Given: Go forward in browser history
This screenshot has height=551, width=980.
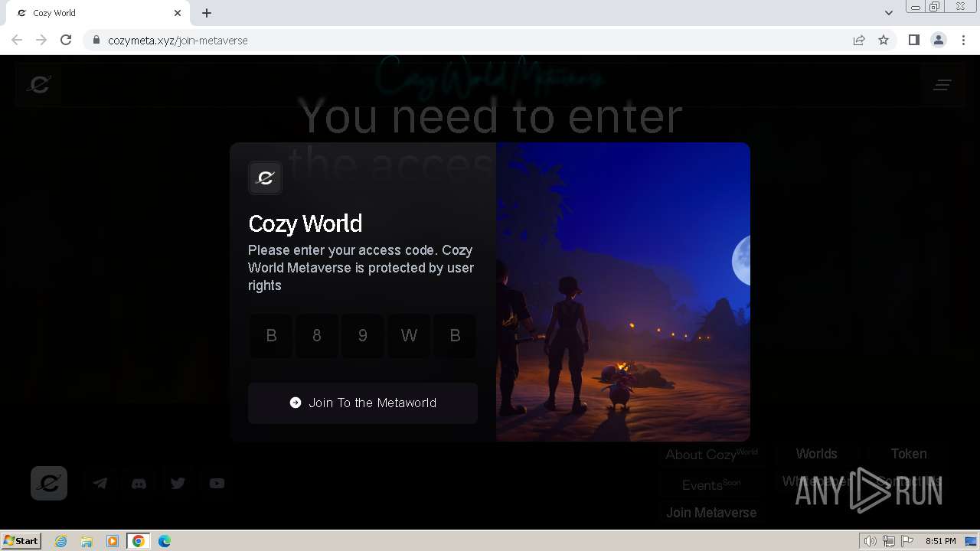Looking at the screenshot, I should [41, 40].
